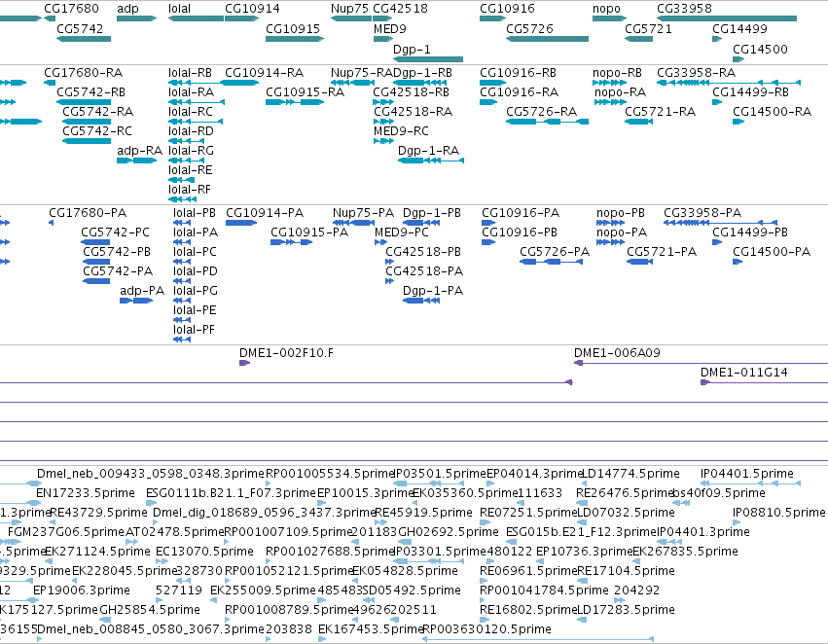Click the CG5726 gene label
The height and width of the screenshot is (644, 828).
pyautogui.click(x=529, y=28)
